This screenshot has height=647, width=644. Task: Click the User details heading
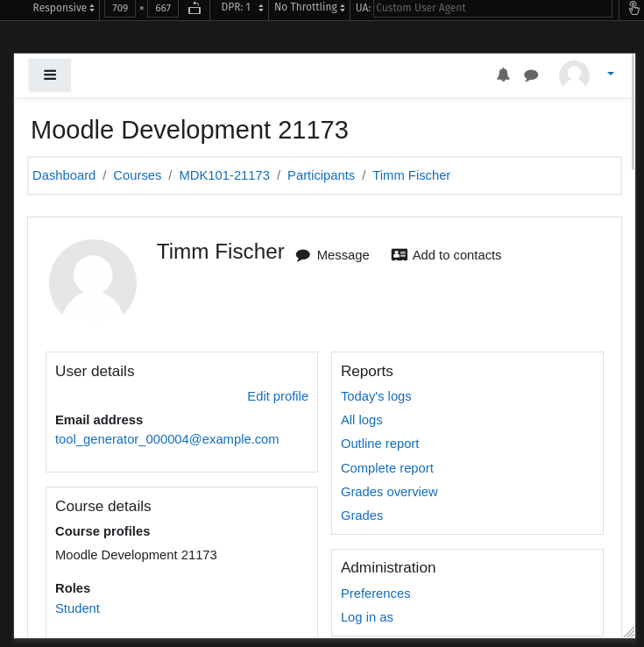click(95, 372)
